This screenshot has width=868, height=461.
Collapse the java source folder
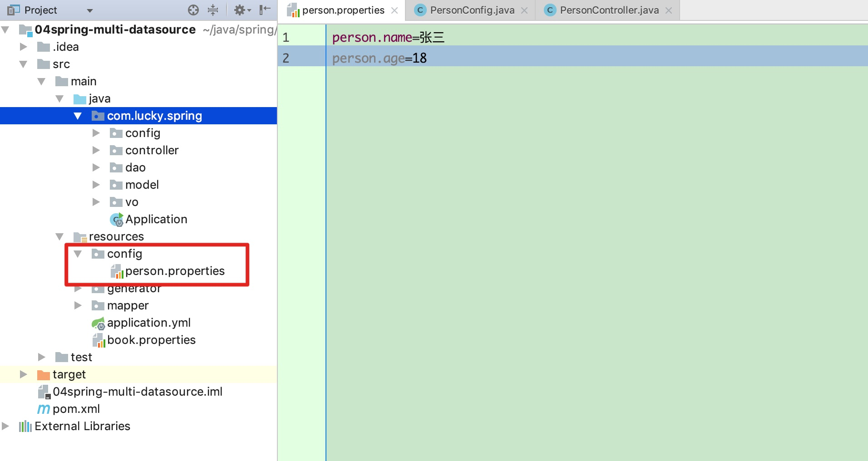coord(60,99)
